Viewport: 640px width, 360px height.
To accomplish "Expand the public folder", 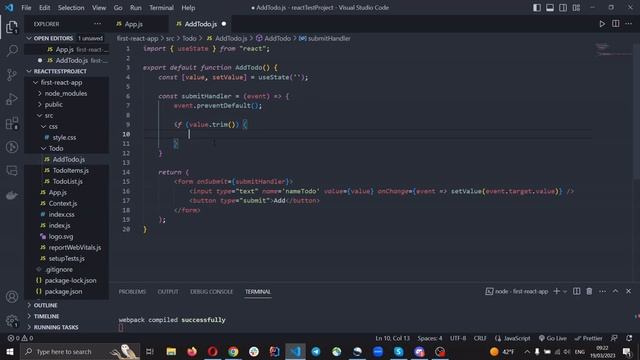I will pos(66,104).
